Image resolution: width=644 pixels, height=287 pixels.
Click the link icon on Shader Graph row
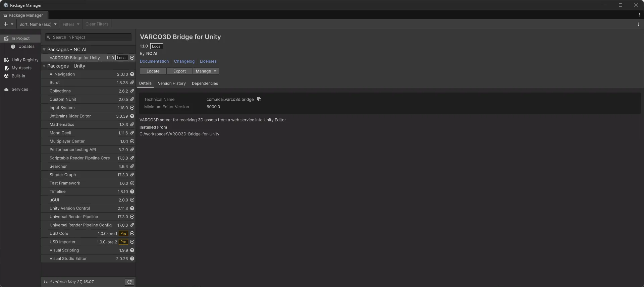point(132,175)
